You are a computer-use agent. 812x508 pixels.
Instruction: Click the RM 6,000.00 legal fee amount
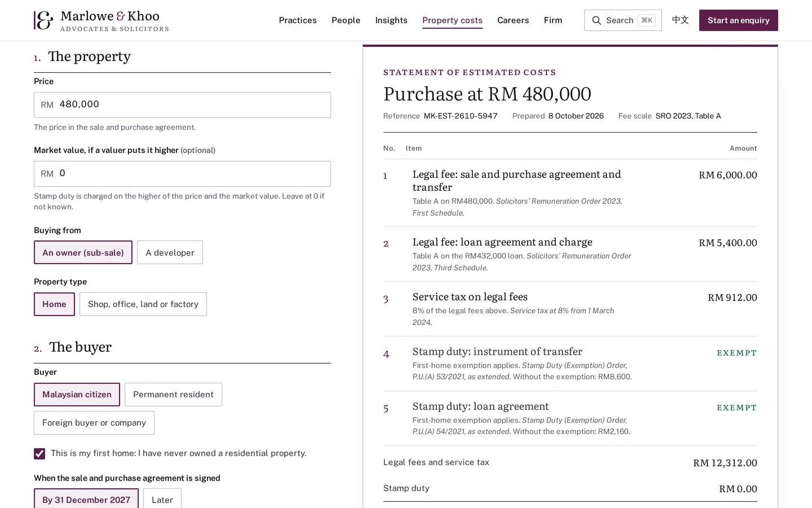pos(728,175)
